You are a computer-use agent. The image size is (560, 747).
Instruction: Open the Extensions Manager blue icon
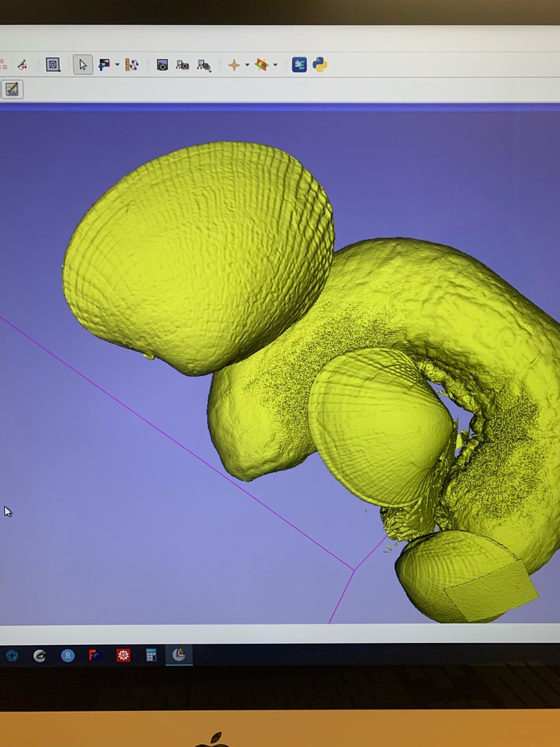[x=299, y=64]
